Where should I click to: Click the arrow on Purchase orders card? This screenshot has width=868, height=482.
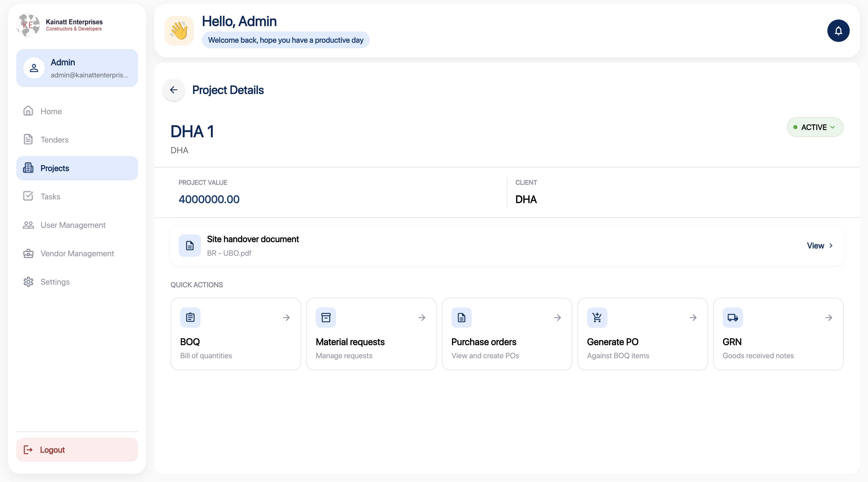tap(558, 317)
